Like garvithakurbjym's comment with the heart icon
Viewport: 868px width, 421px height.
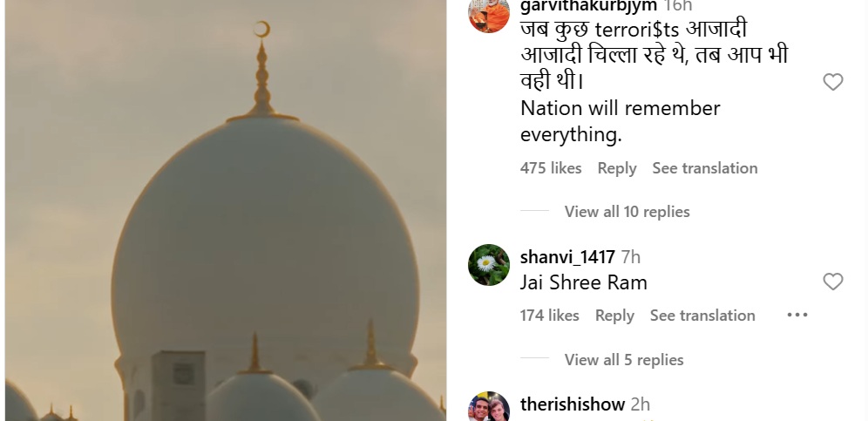pos(832,82)
